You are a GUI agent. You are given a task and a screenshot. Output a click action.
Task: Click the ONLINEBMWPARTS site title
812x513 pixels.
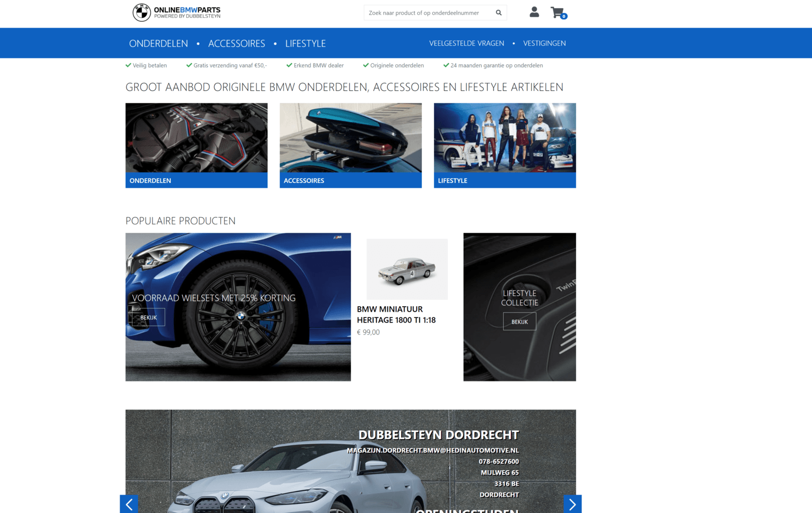187,10
